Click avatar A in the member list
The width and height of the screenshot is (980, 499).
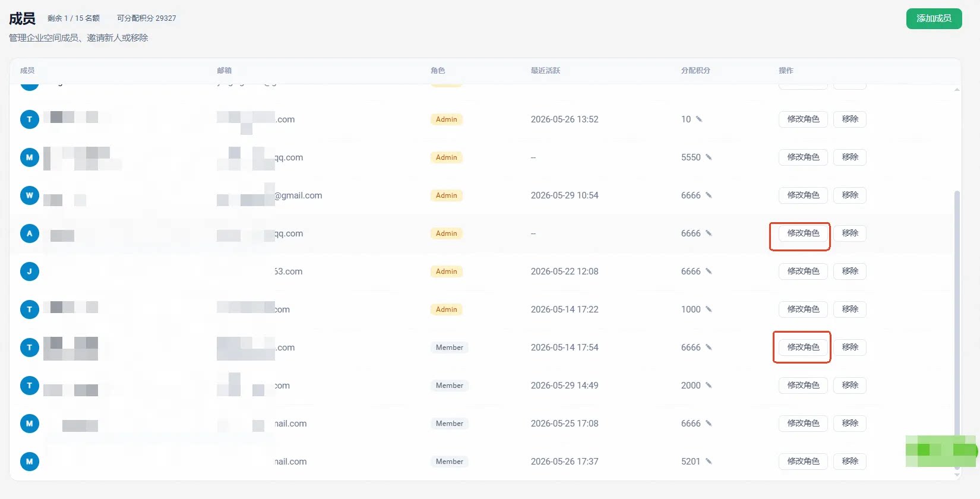click(x=30, y=233)
